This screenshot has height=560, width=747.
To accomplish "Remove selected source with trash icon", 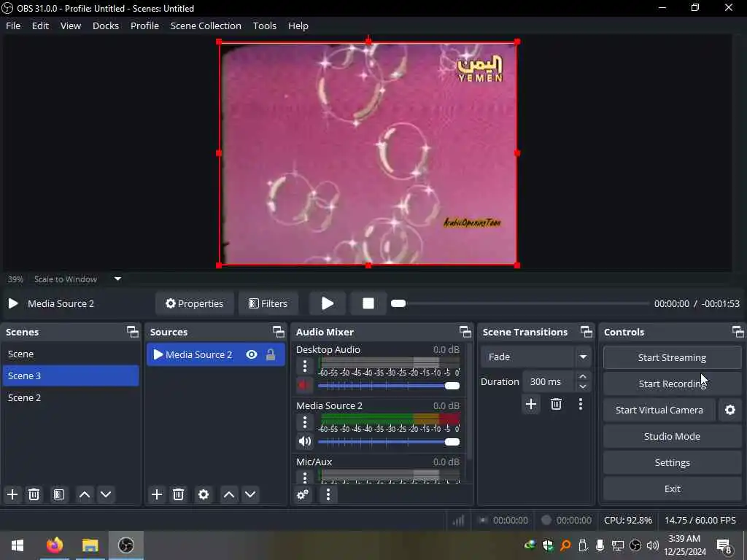I will (x=178, y=494).
